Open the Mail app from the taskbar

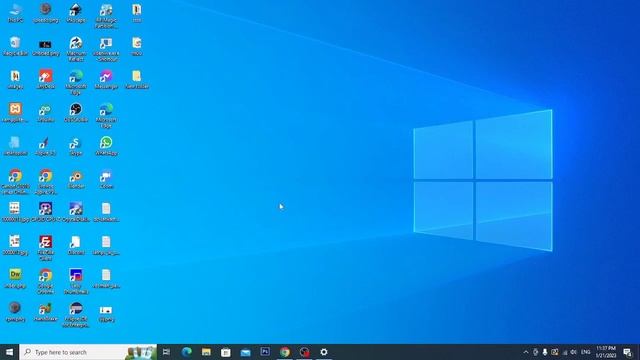[x=245, y=352]
